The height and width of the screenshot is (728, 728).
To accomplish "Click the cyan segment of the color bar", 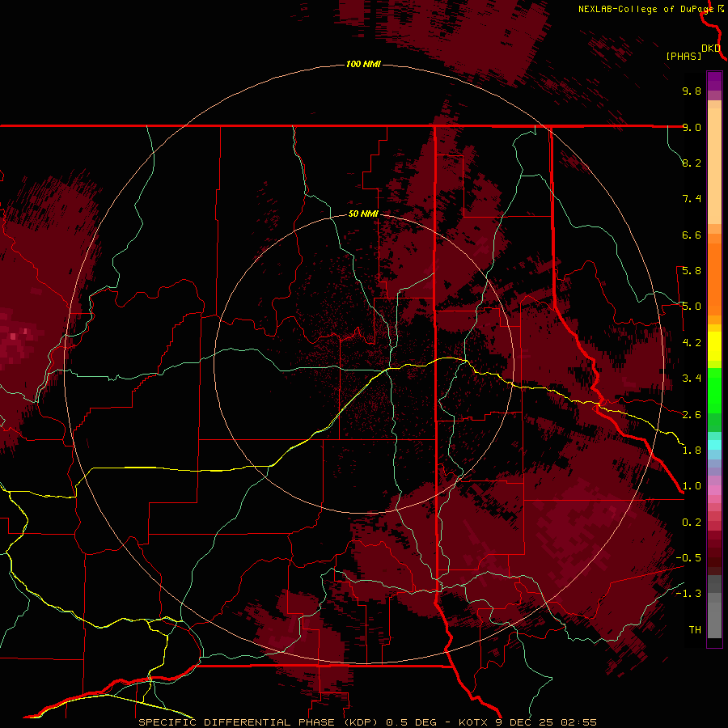I will click(x=714, y=445).
